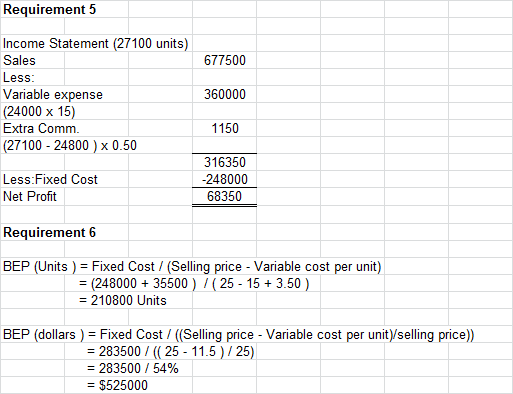Viewport: 513px width, 394px height.
Task: Select the Variable expense label
Action: click(x=53, y=94)
